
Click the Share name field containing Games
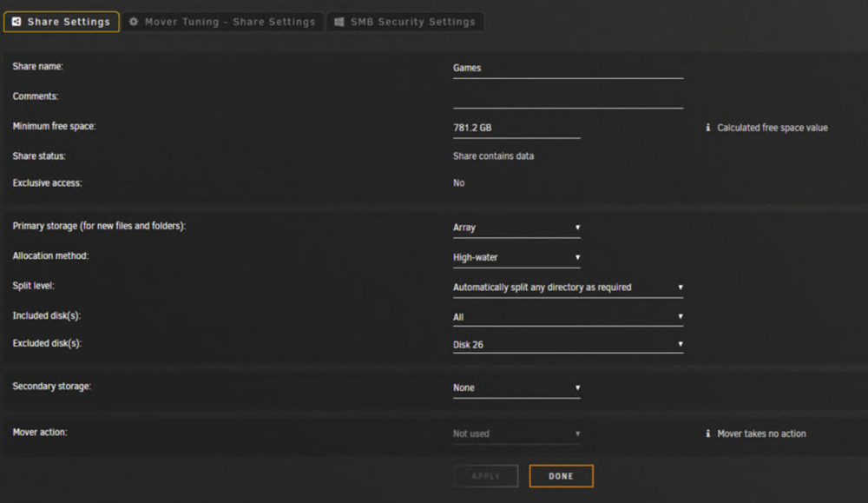(x=568, y=68)
